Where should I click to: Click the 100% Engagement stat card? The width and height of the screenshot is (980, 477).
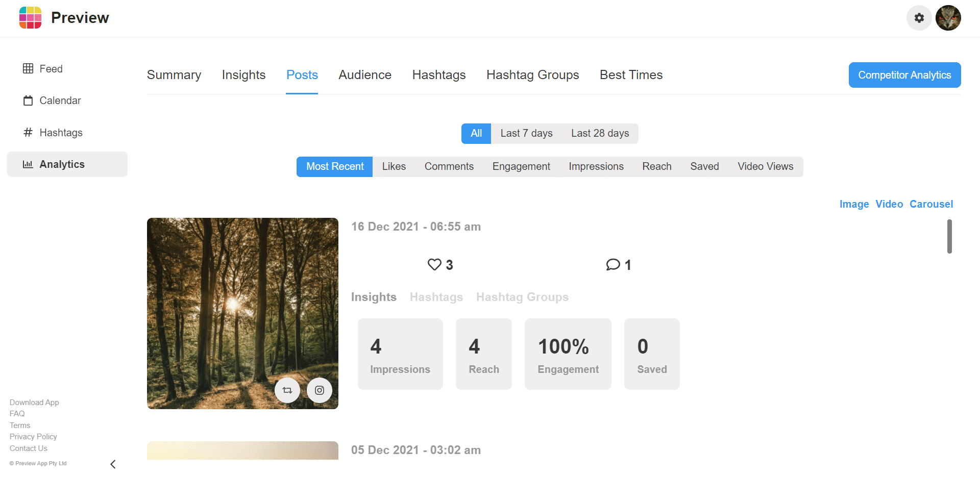tap(568, 354)
